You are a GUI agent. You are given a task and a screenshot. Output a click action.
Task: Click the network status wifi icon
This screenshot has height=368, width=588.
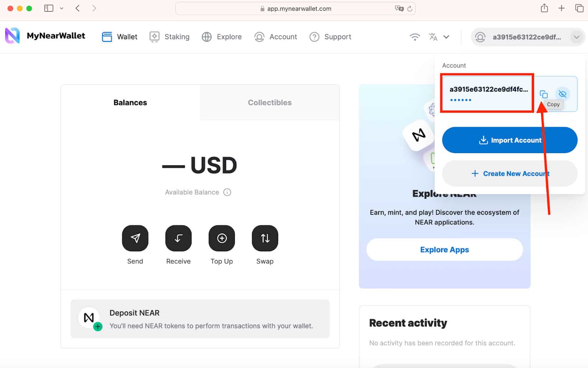(415, 37)
